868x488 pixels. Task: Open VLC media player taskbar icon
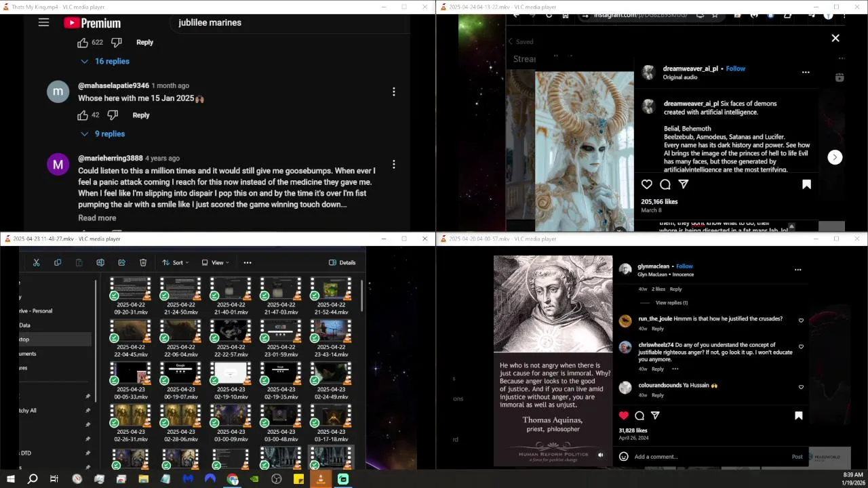click(x=321, y=479)
